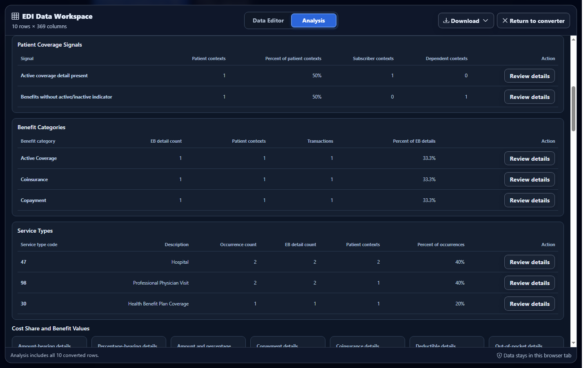Click the Occurrence count column header
Image resolution: width=588 pixels, height=368 pixels.
click(238, 245)
